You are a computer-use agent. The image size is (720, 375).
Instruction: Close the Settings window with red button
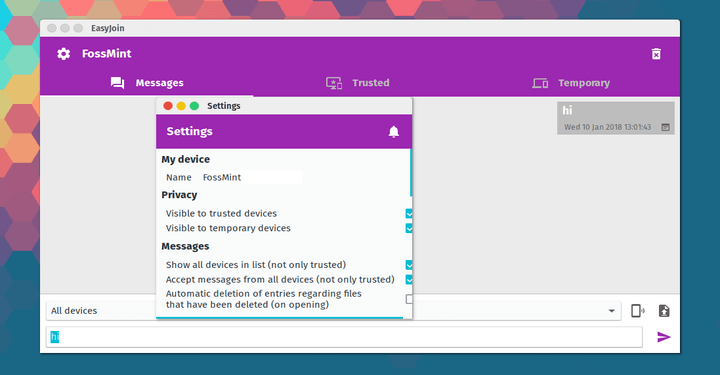tap(168, 106)
